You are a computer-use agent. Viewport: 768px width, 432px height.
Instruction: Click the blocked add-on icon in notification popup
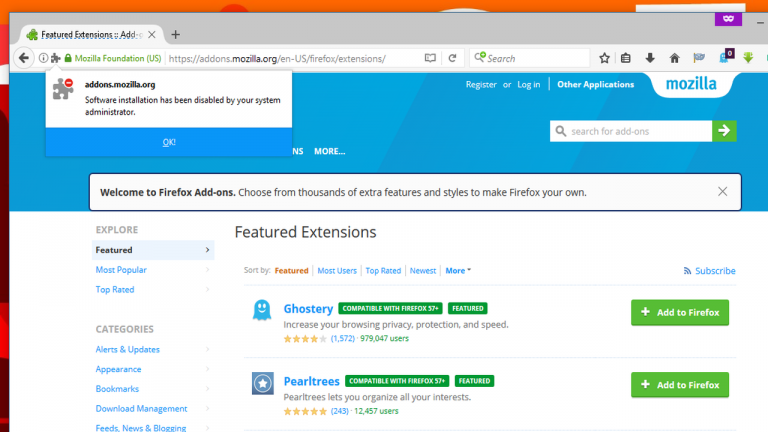(x=63, y=89)
